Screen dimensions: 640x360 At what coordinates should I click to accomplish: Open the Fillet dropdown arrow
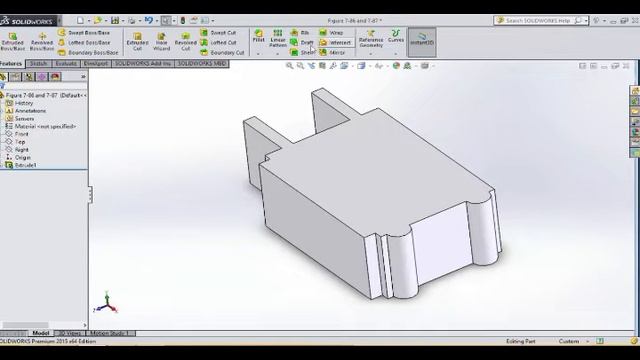click(x=258, y=54)
